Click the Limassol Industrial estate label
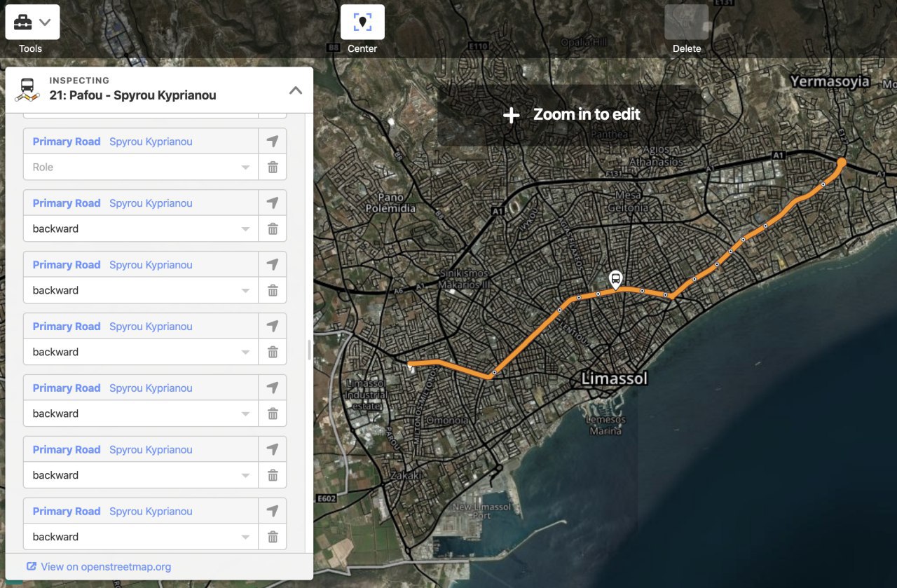 point(367,395)
